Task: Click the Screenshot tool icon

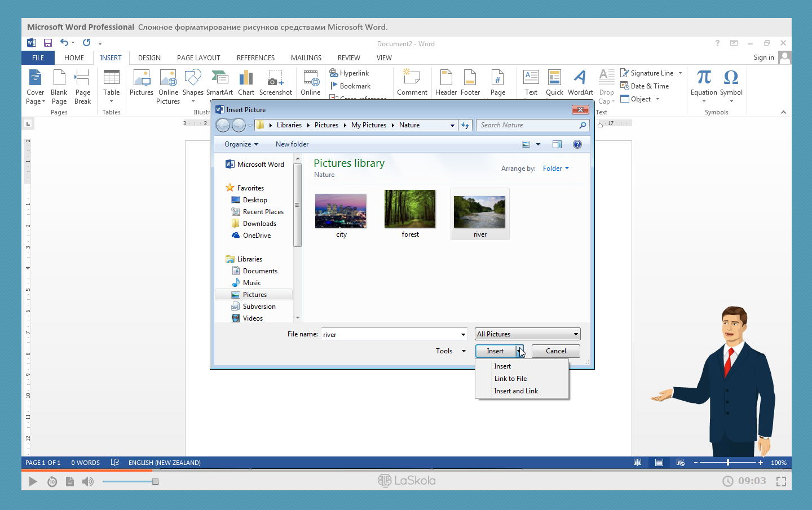Action: pyautogui.click(x=275, y=82)
